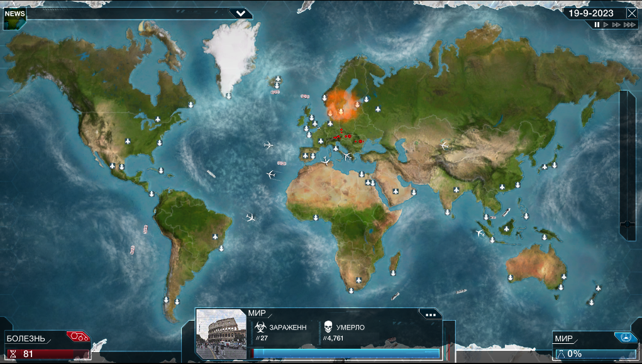Click the biohazard ЗАРАЖЕНН infected icon
The width and height of the screenshot is (642, 364).
[x=260, y=327]
